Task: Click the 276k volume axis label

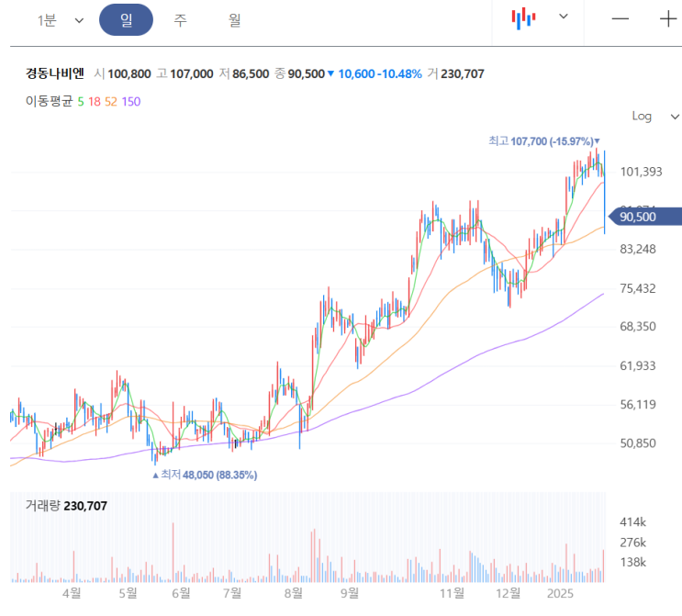Action: coord(632,543)
